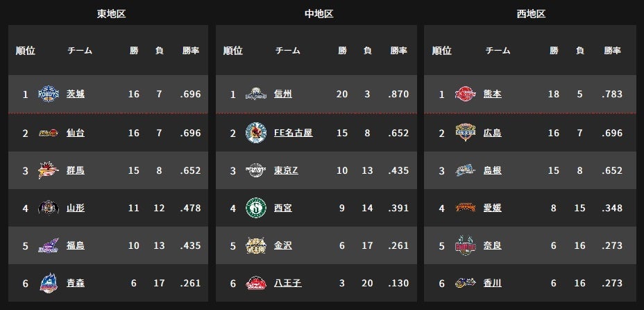Open the 群馬 team link

(x=76, y=170)
